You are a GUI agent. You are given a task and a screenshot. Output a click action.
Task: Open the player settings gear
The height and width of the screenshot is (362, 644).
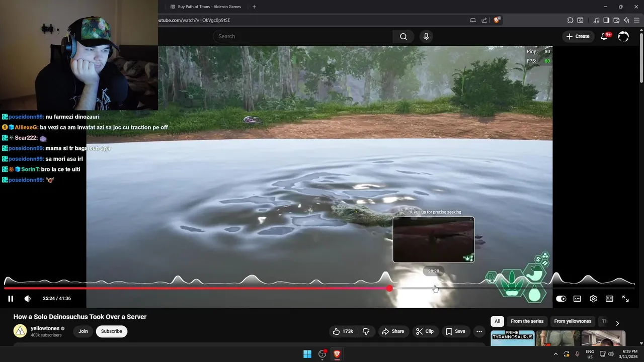(x=593, y=299)
